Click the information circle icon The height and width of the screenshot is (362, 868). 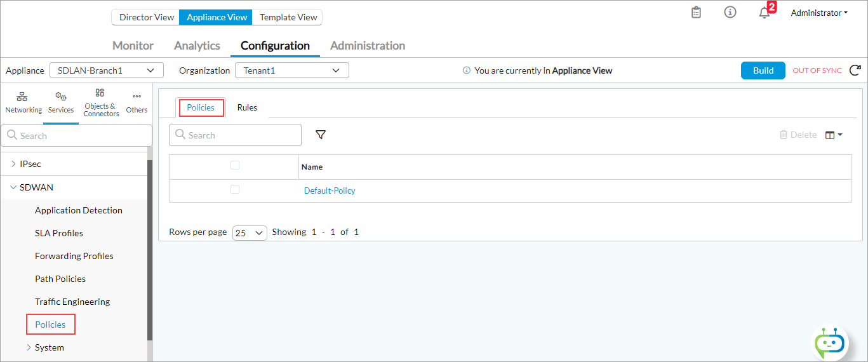point(730,12)
